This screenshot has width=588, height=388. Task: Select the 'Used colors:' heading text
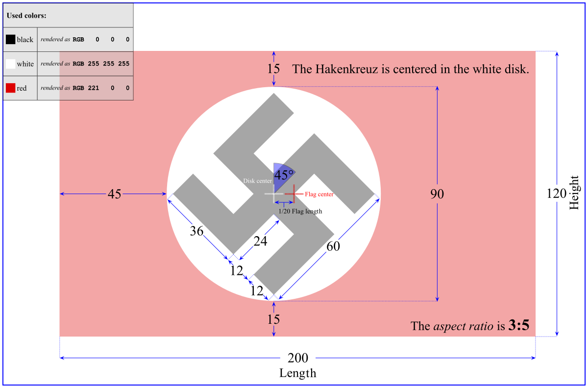point(26,15)
